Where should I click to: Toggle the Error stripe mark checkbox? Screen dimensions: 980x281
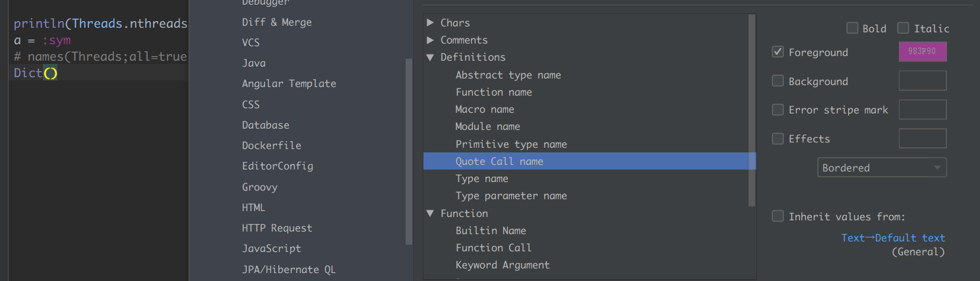pos(778,109)
